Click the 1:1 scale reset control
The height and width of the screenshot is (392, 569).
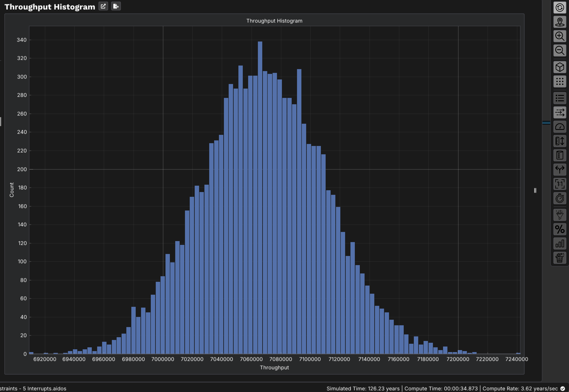[560, 184]
